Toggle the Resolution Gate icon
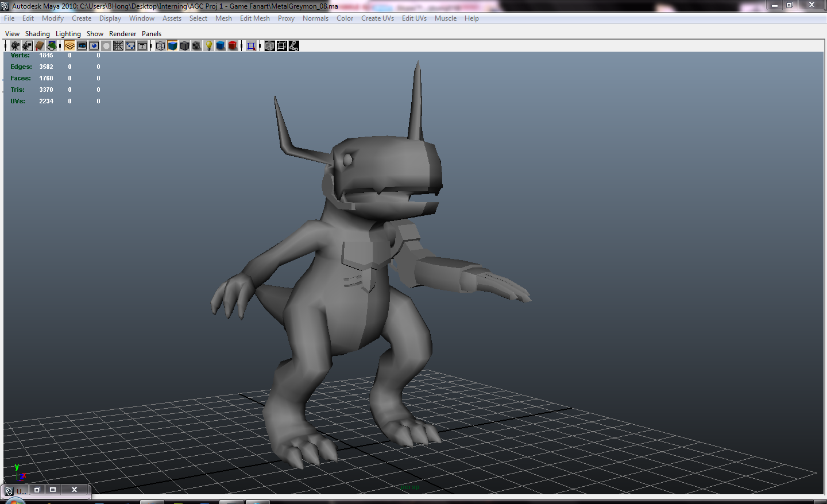The width and height of the screenshot is (827, 504). [x=94, y=46]
